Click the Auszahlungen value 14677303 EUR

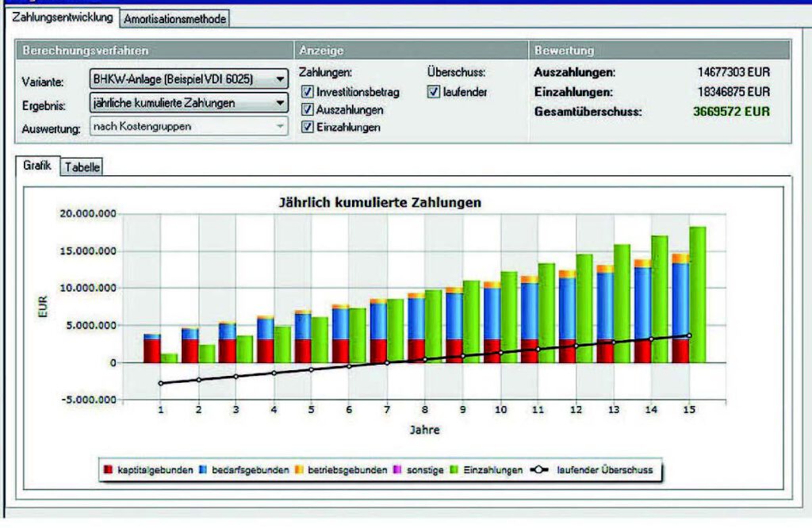pos(733,72)
